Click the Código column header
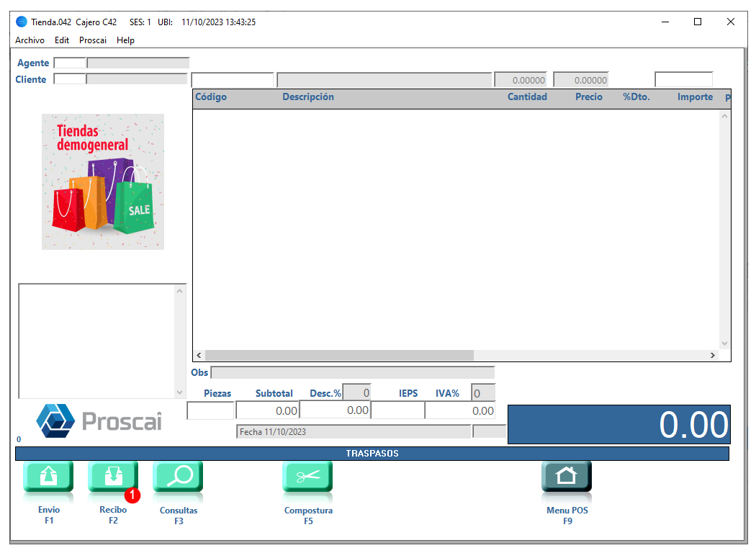The height and width of the screenshot is (553, 756). pos(211,97)
